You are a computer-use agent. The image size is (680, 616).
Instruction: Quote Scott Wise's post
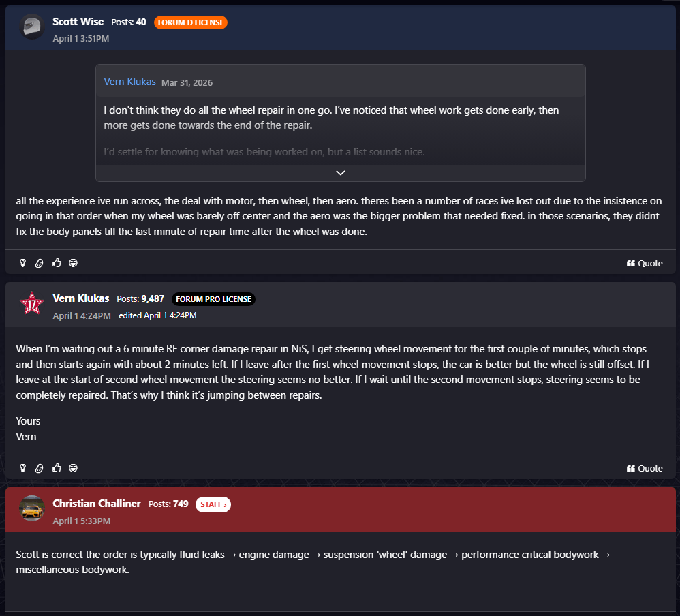pyautogui.click(x=645, y=263)
